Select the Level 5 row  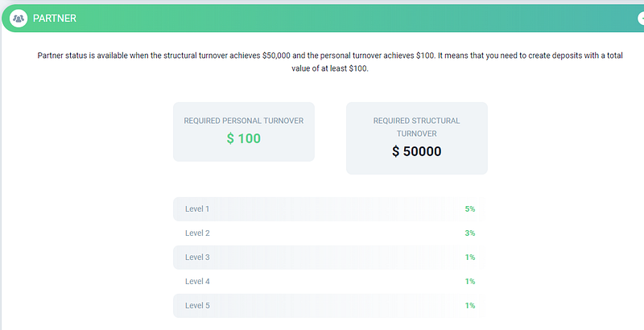pos(329,306)
